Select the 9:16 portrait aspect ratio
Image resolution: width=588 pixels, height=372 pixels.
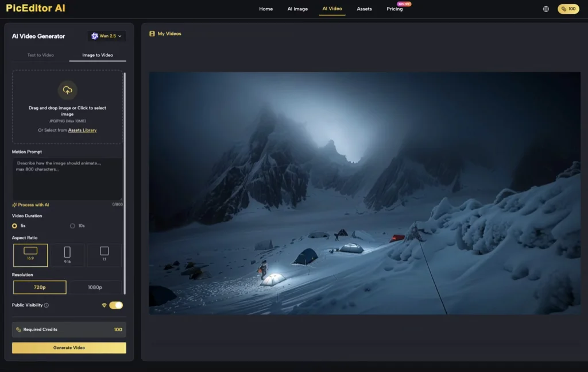67,255
